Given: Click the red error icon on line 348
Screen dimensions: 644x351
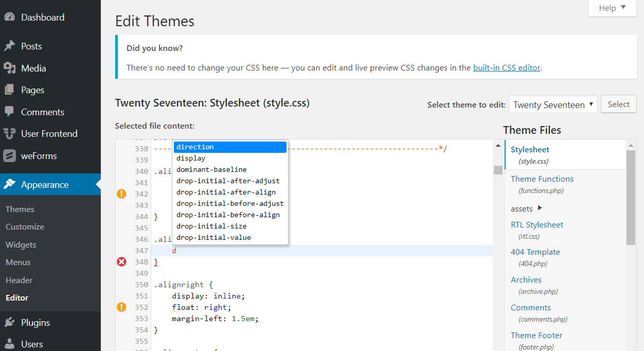Looking at the screenshot, I should coord(121,261).
